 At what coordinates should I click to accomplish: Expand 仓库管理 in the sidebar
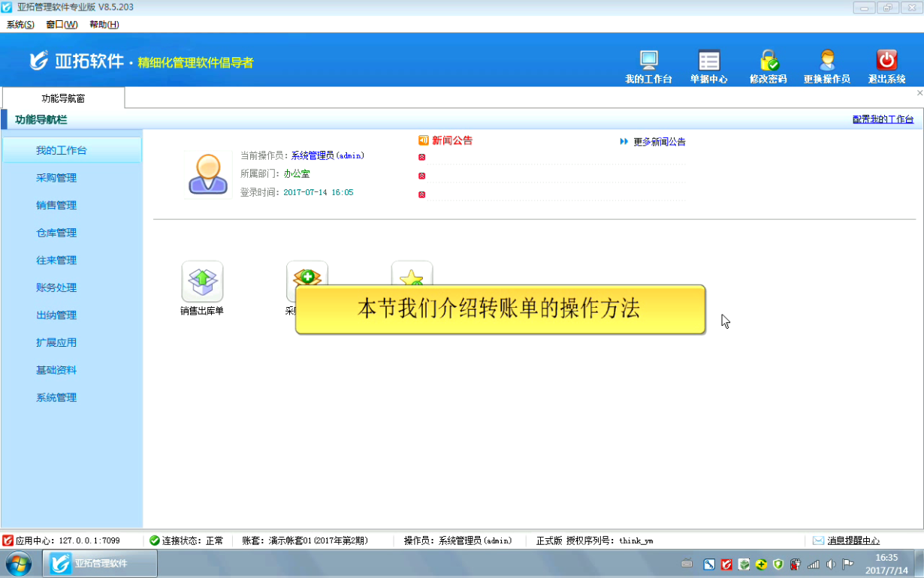[56, 233]
